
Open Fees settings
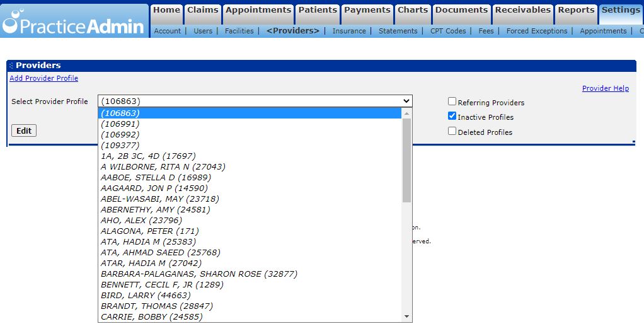[486, 31]
